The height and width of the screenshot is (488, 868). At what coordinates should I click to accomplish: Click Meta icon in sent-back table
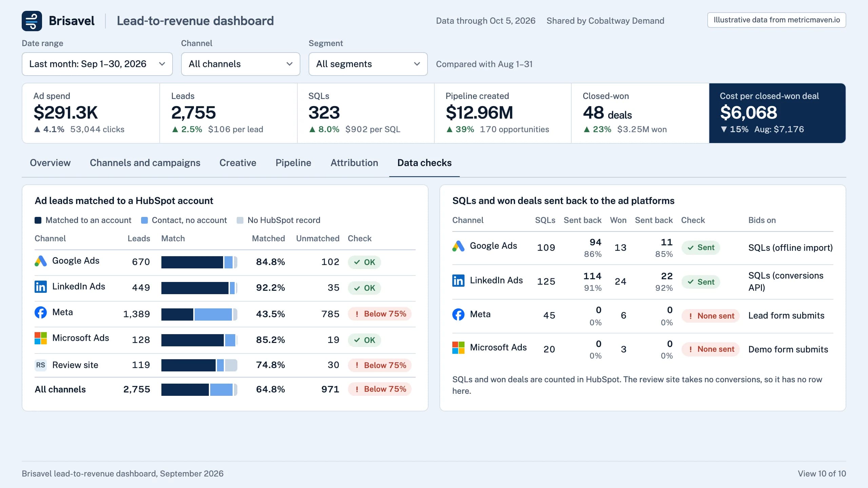[458, 314]
